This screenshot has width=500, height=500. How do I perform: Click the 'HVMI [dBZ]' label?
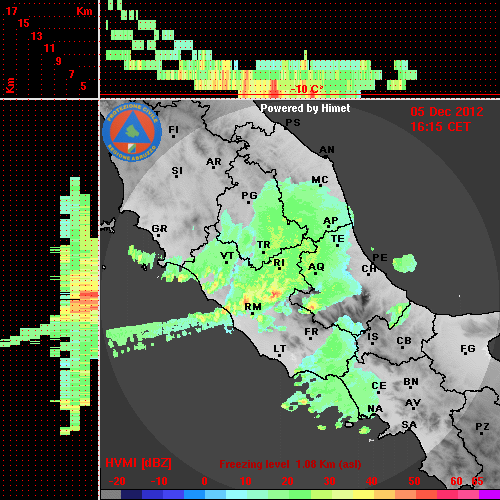click(x=138, y=463)
